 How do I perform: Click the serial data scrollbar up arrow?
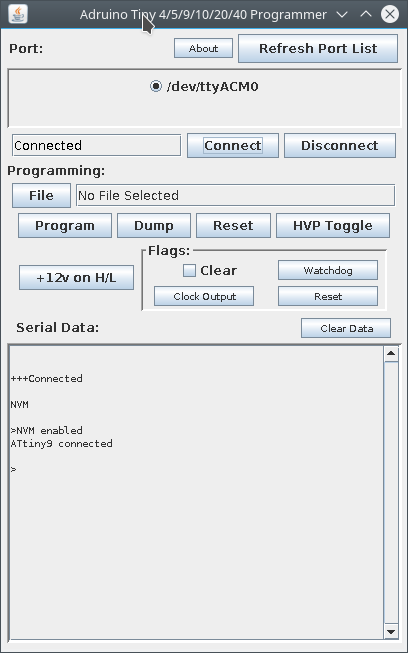coord(391,354)
